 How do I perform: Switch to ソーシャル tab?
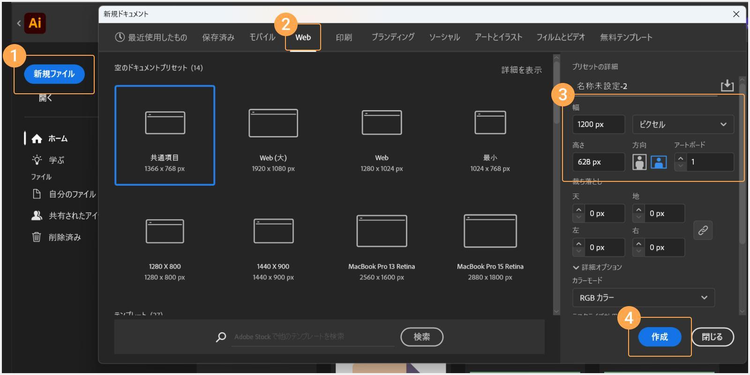pyautogui.click(x=444, y=37)
